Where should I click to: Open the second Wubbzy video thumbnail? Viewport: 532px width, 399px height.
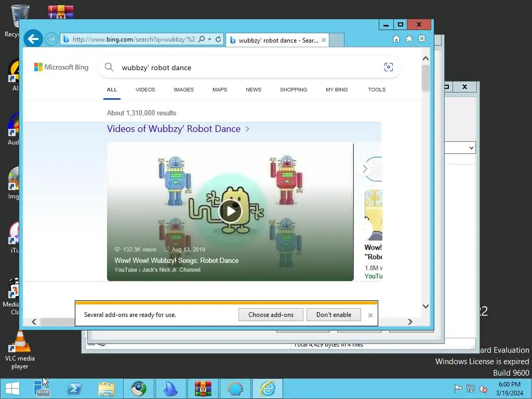coord(373,215)
